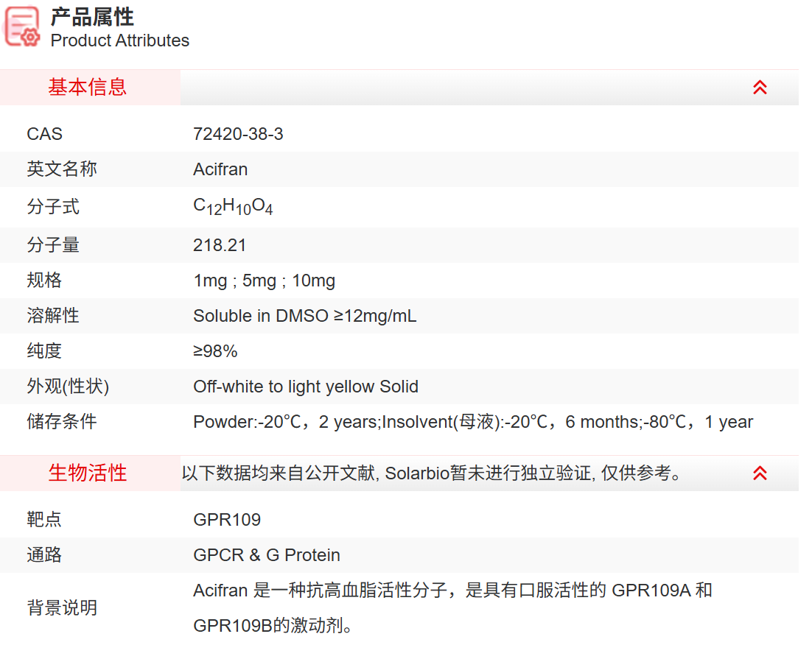
Task: Click the molecular formula C12H10O4
Action: [x=233, y=208]
